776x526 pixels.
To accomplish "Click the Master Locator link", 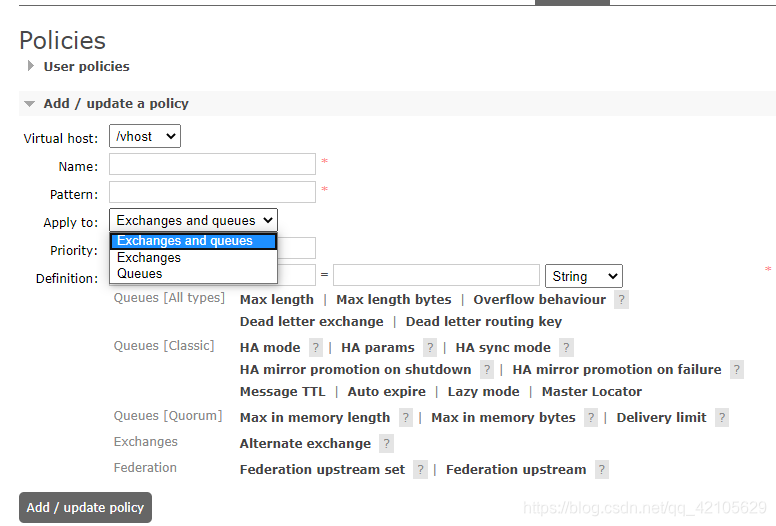I will click(x=592, y=392).
